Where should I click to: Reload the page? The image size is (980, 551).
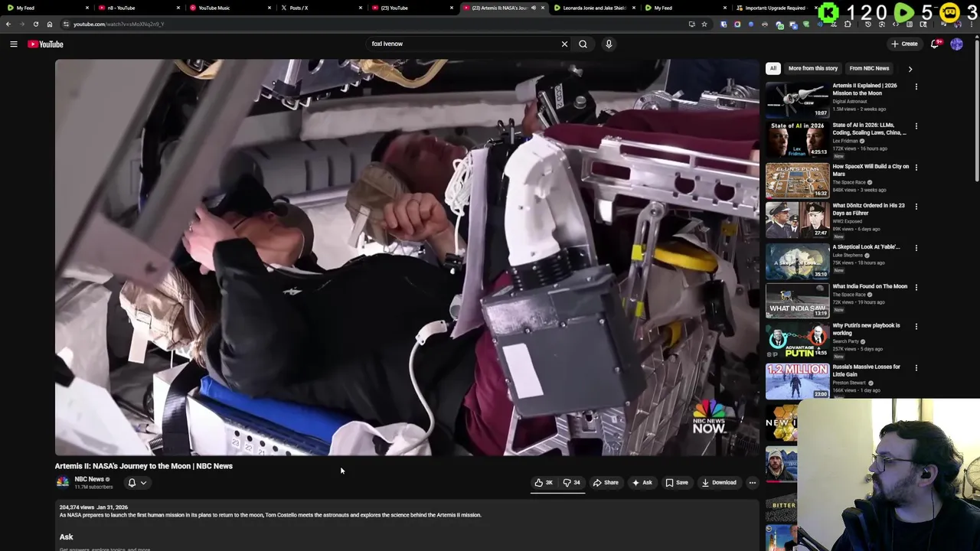(x=35, y=24)
